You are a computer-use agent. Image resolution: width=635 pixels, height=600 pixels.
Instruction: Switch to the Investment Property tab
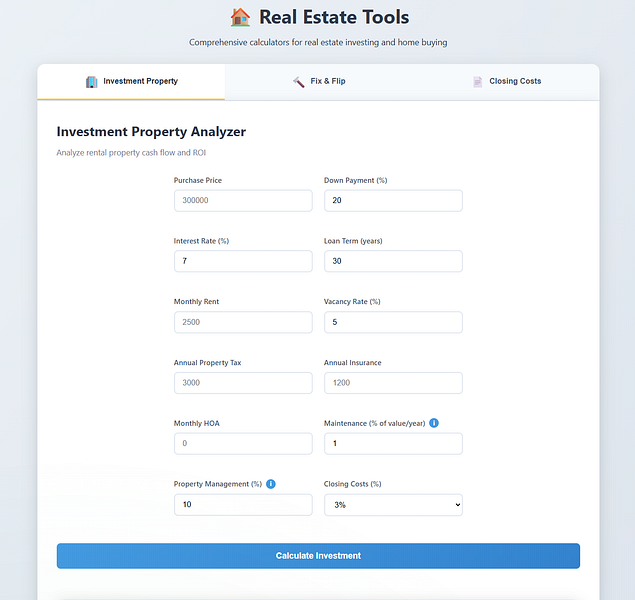click(x=131, y=82)
